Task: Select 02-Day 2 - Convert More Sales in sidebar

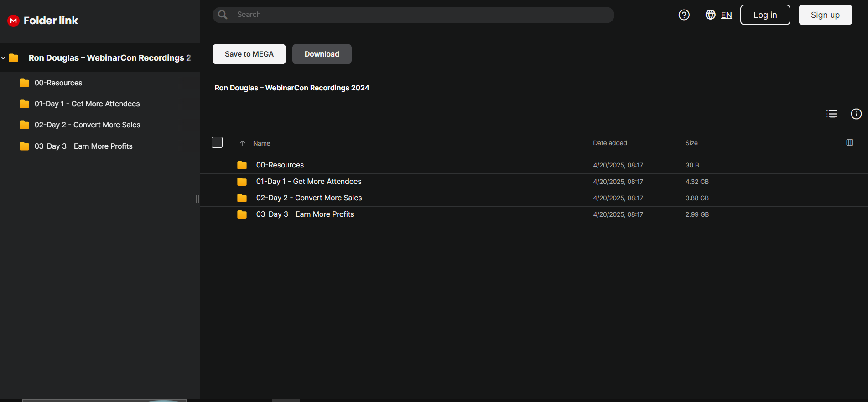Action: click(88, 125)
